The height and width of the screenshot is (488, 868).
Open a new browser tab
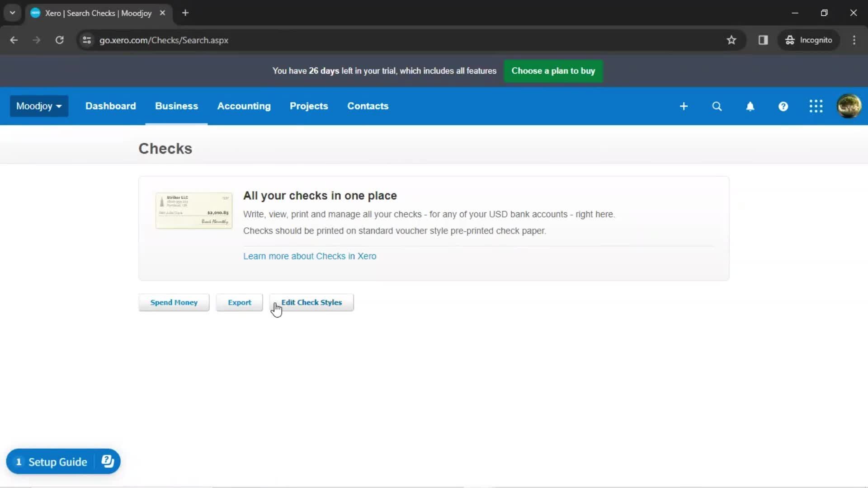[185, 13]
